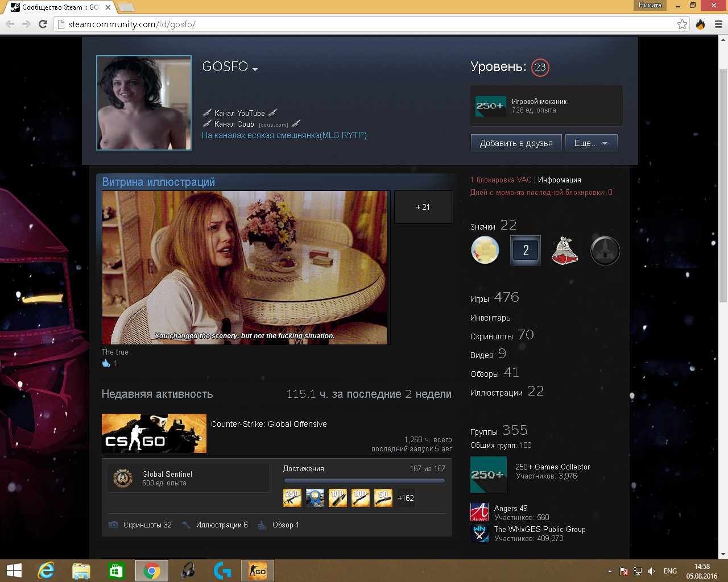Open the Global Sentinel badge icon
The height and width of the screenshot is (582, 728).
coord(123,478)
